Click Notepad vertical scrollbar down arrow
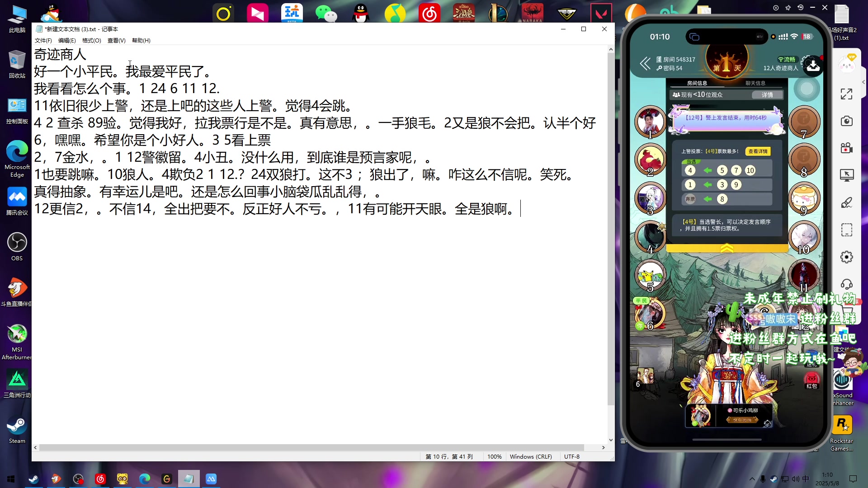The height and width of the screenshot is (488, 868). 611,440
